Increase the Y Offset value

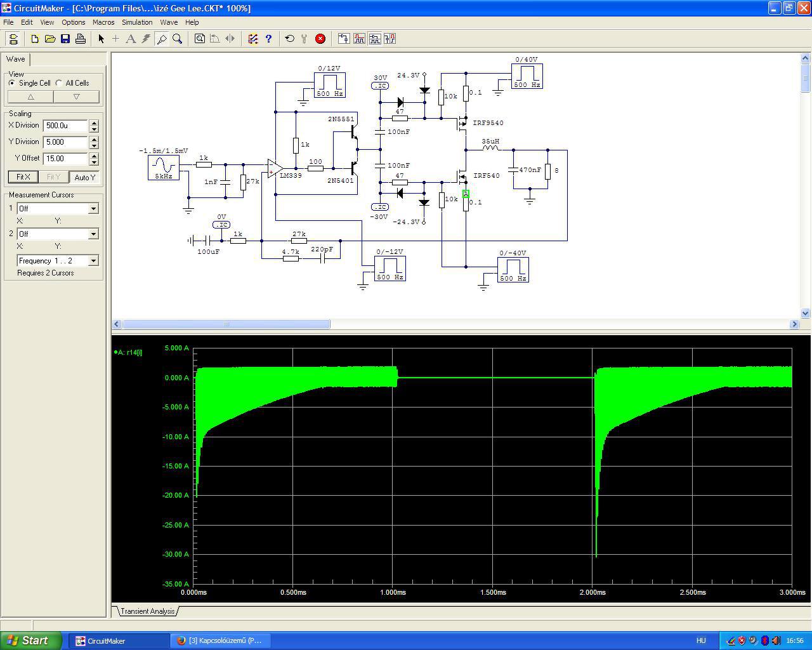point(94,156)
